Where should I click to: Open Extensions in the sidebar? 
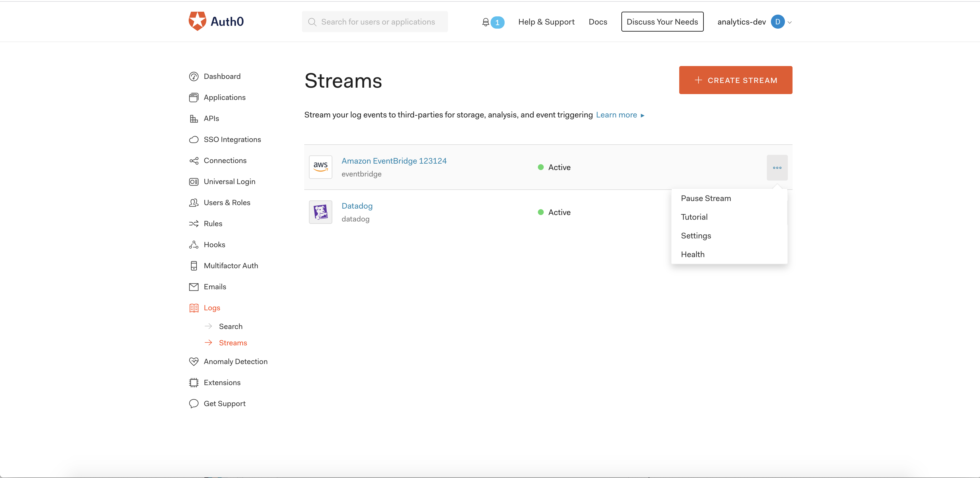pyautogui.click(x=222, y=382)
